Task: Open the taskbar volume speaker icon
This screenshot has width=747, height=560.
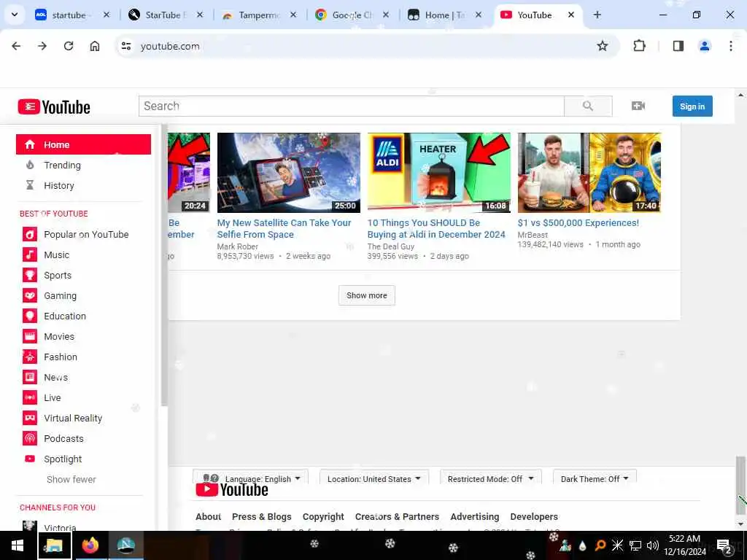Action: 653,545
